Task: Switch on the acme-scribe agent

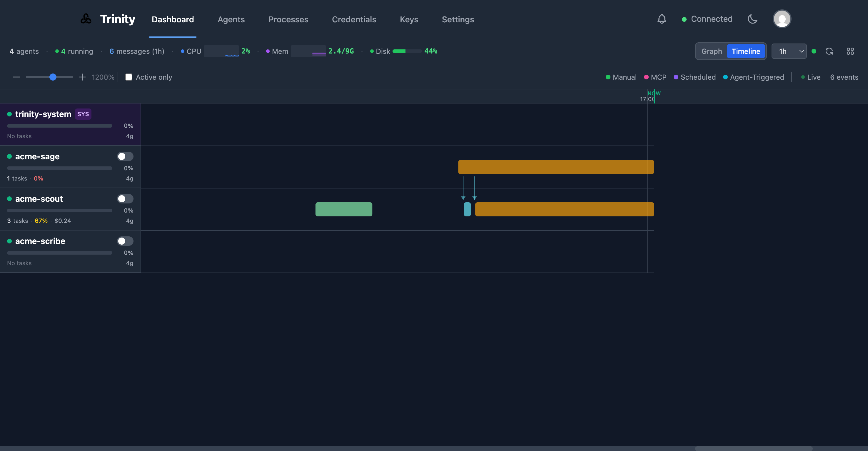Action: pos(125,241)
